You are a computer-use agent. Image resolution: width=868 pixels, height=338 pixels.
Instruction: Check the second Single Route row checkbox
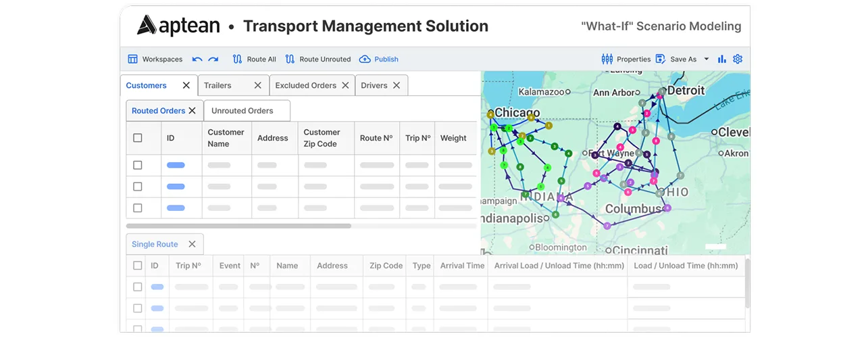click(x=138, y=308)
